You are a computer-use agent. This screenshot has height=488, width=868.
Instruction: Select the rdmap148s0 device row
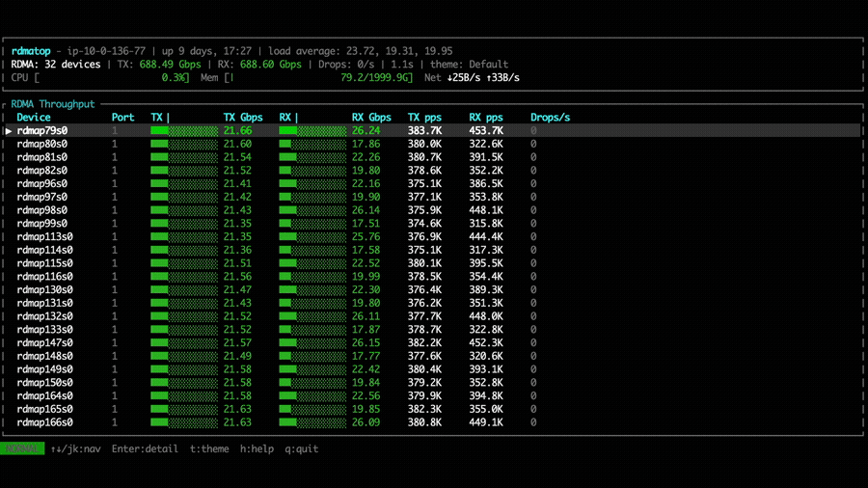tap(432, 356)
